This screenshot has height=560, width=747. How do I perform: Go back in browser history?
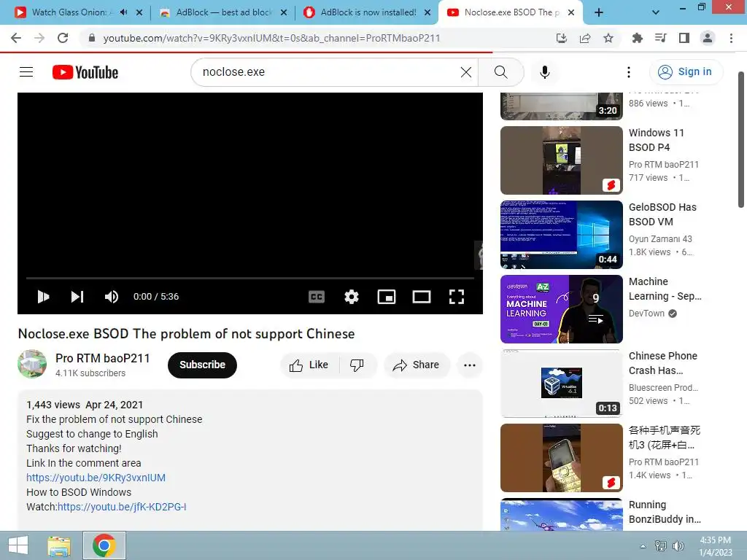pos(16,38)
